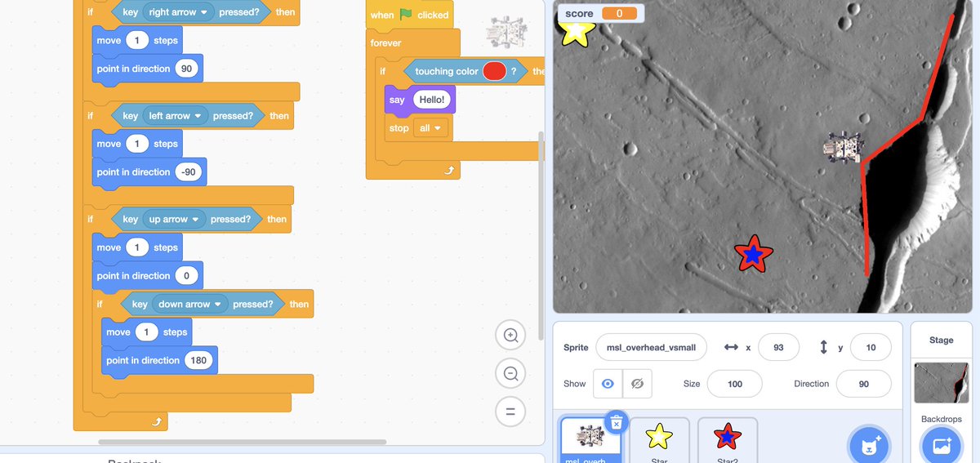
Task: Zoom in on the code workspace
Action: tap(510, 335)
